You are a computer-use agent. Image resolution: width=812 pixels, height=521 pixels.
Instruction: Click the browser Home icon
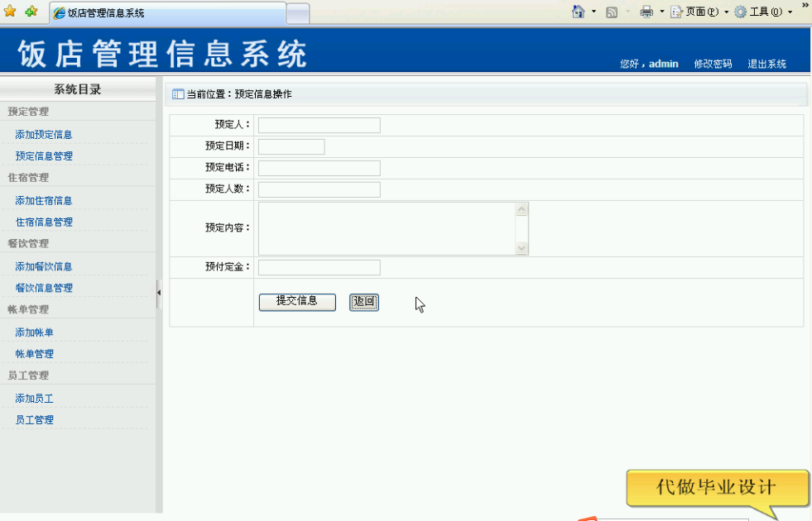click(x=579, y=12)
